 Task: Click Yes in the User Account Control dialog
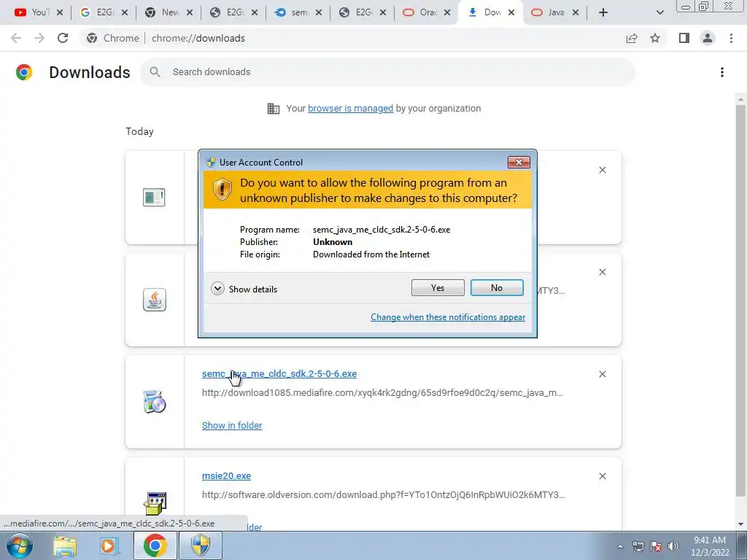(438, 287)
